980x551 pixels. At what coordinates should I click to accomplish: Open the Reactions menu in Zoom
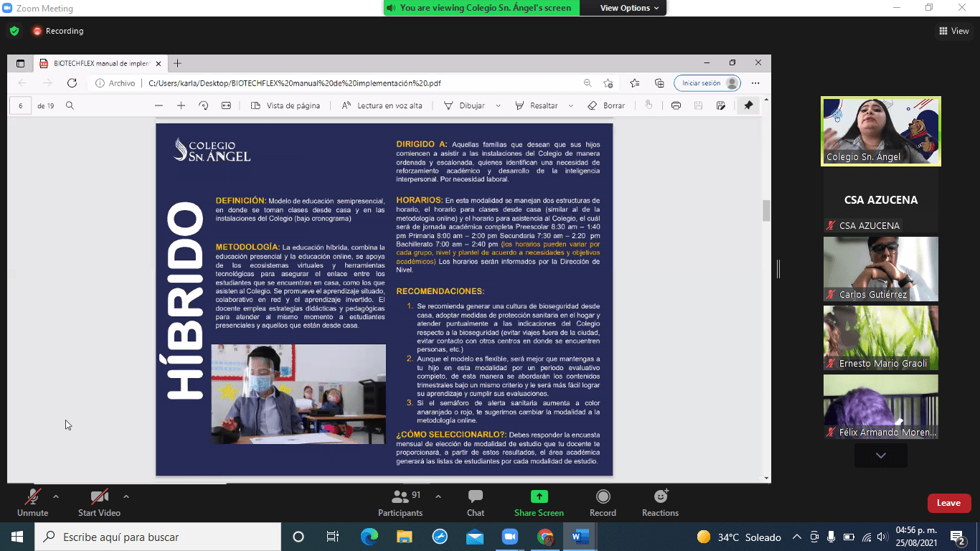pyautogui.click(x=660, y=502)
